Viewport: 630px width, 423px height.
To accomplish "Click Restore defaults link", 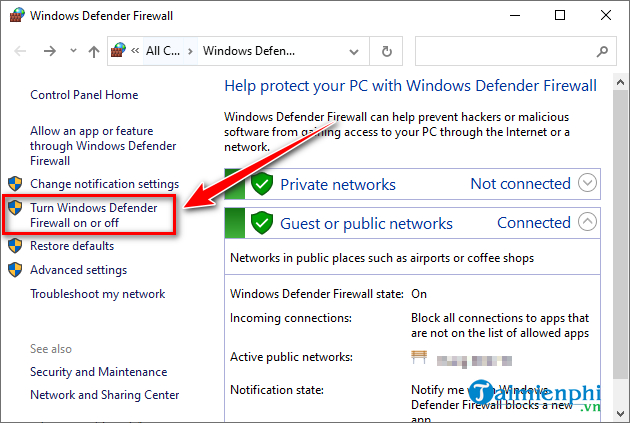I will pos(72,246).
